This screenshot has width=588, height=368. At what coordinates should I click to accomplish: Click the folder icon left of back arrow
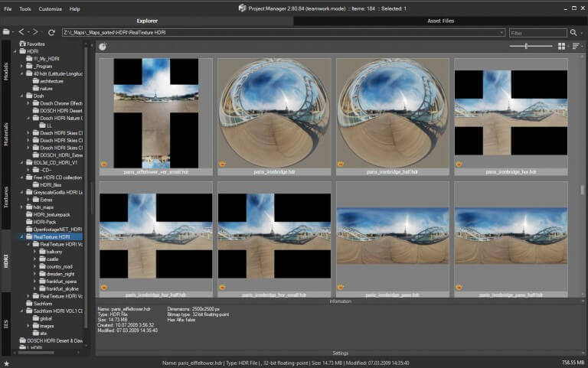(6, 33)
